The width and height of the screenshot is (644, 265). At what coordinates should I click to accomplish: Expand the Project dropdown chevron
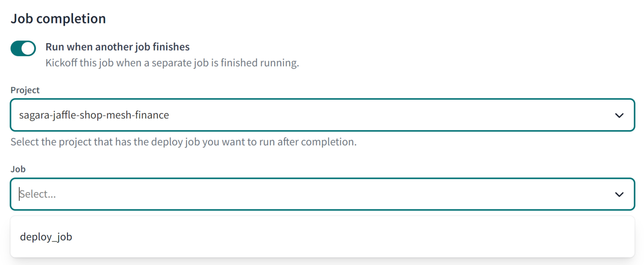(619, 115)
